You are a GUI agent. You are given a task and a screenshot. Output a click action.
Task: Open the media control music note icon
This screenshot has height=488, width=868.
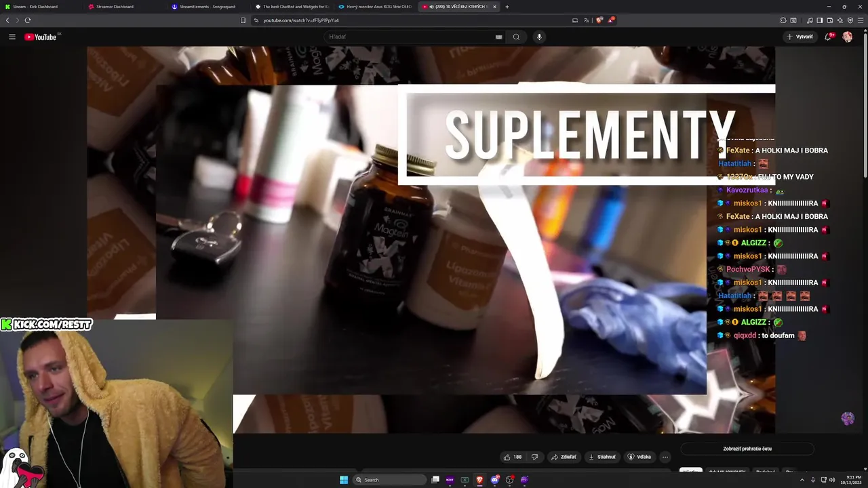coord(810,20)
